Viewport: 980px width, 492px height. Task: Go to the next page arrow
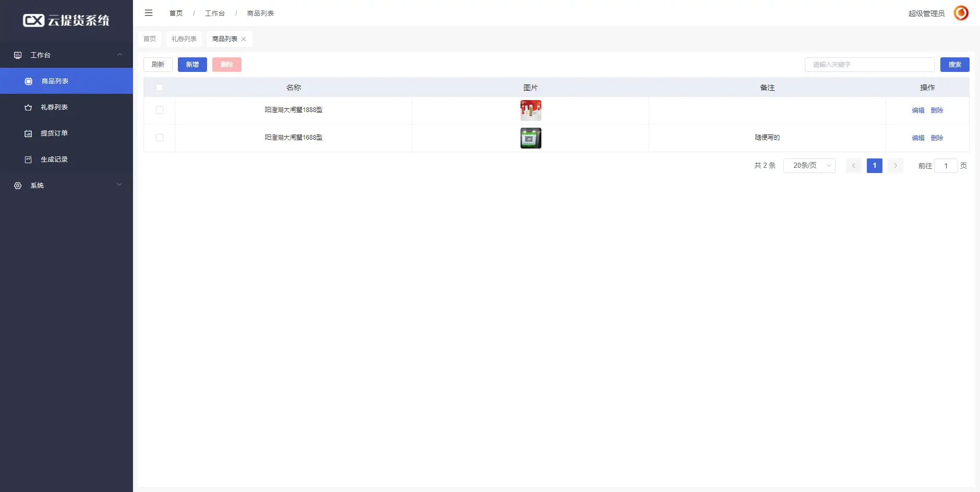(x=896, y=166)
